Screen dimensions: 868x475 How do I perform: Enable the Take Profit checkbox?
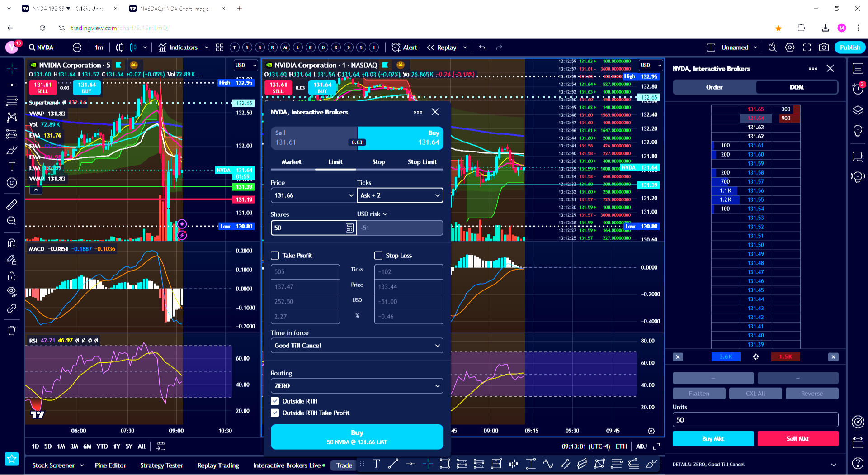point(275,256)
